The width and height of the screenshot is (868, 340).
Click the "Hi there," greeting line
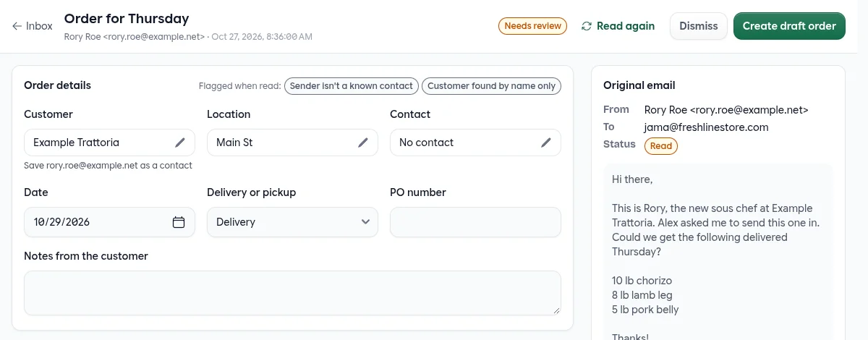coord(632,179)
